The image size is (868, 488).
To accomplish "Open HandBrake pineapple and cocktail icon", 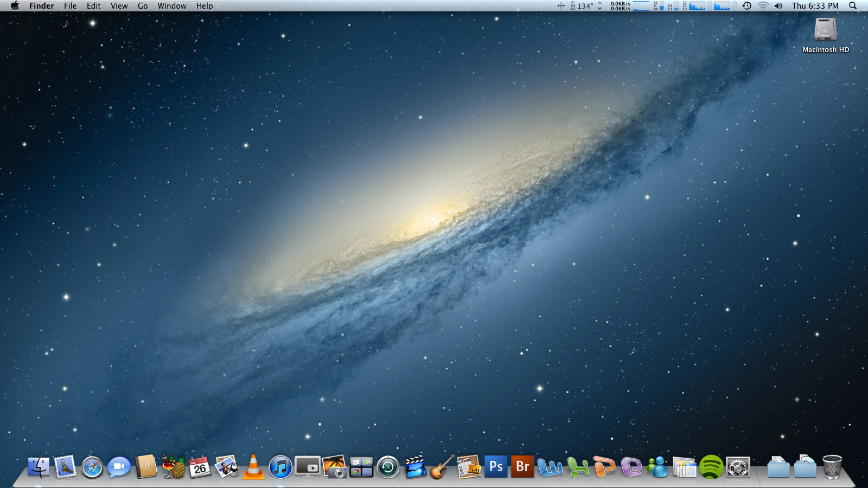I will 173,467.
